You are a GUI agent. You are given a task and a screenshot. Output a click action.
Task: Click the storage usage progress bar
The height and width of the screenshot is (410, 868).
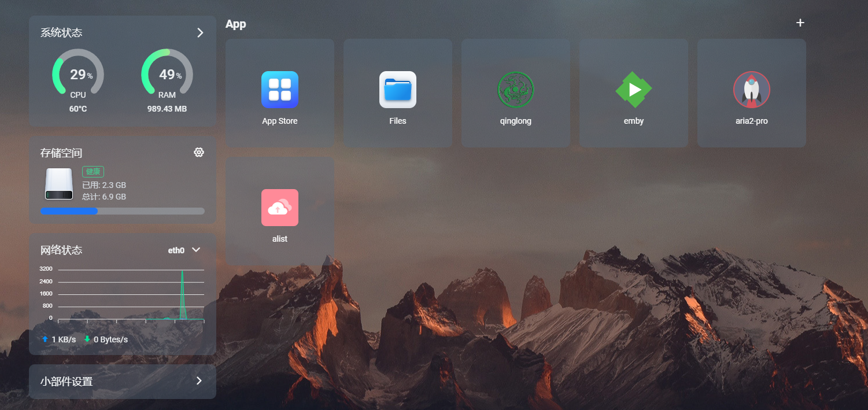point(122,211)
